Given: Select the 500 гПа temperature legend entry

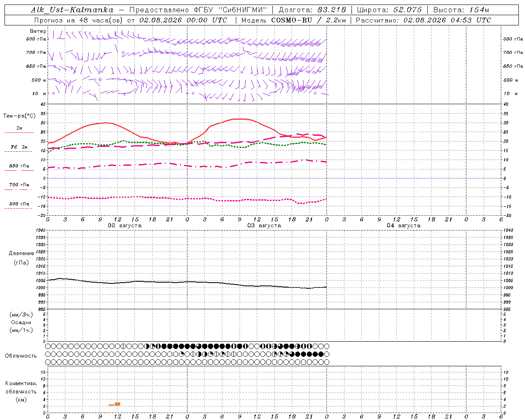Looking at the screenshot, I should (x=19, y=203).
